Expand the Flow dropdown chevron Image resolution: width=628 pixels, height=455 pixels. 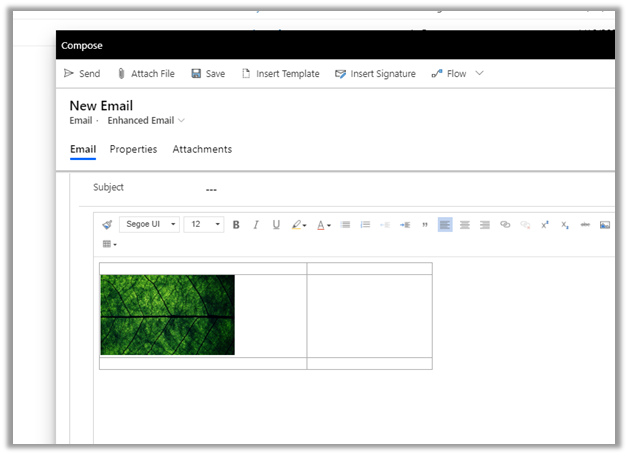tap(480, 74)
